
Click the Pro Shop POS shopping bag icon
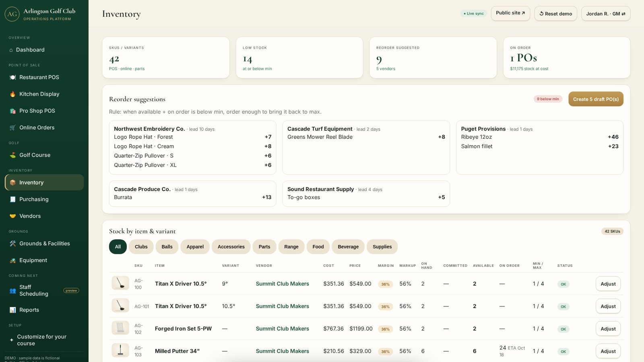coord(12,111)
